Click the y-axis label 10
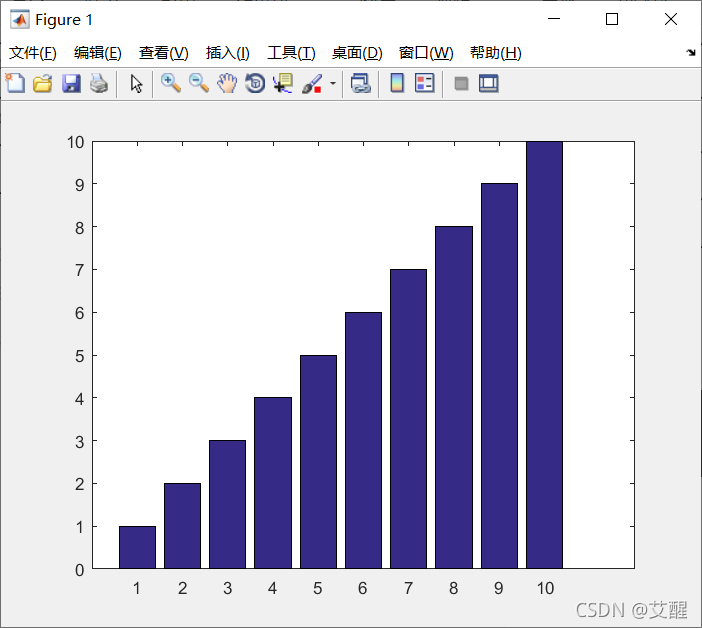This screenshot has width=702, height=628. pyautogui.click(x=76, y=142)
